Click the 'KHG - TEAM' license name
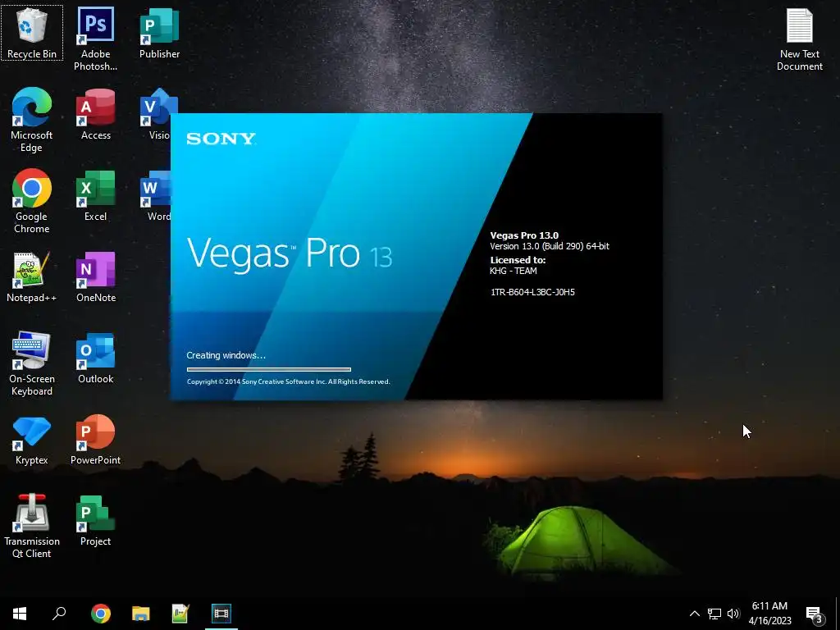The width and height of the screenshot is (840, 630). 514,271
